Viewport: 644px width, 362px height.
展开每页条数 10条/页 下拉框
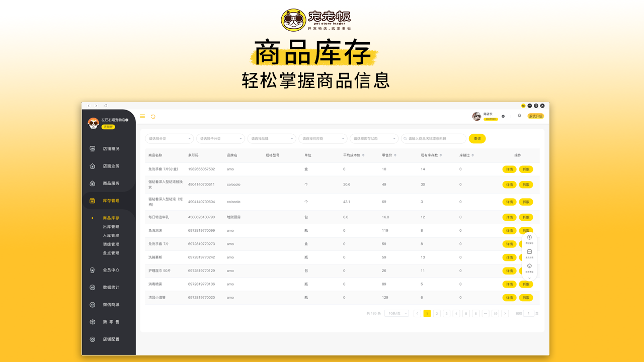point(396,313)
